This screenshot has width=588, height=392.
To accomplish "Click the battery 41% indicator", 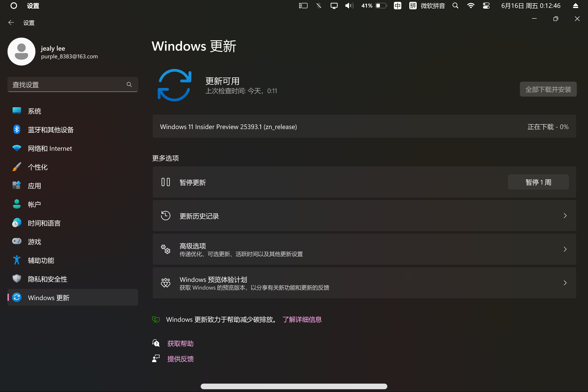I will [374, 6].
